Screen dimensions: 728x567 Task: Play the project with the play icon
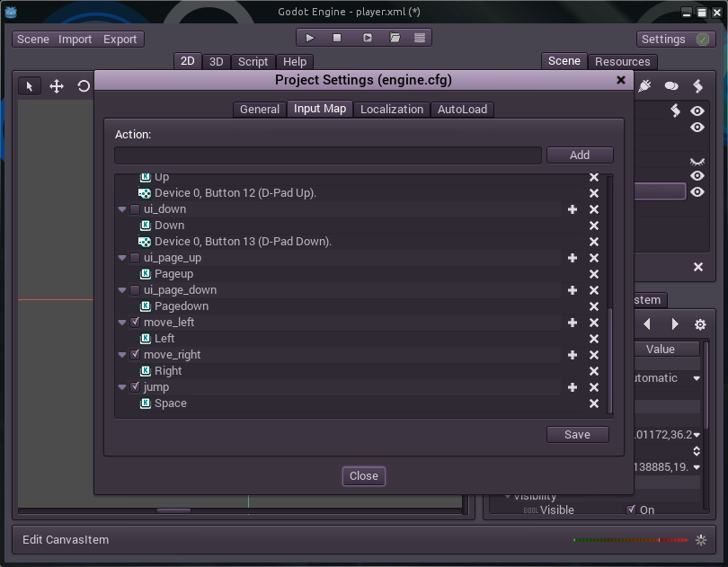(x=310, y=38)
